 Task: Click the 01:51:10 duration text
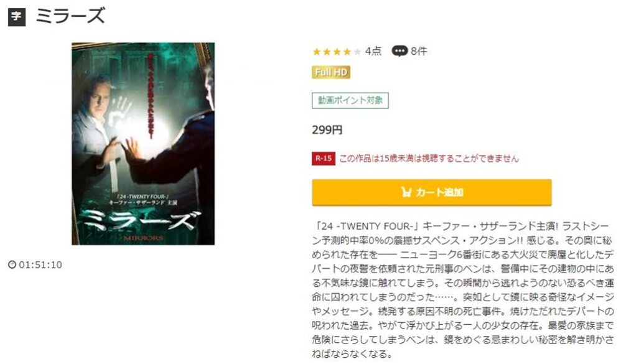coord(40,264)
